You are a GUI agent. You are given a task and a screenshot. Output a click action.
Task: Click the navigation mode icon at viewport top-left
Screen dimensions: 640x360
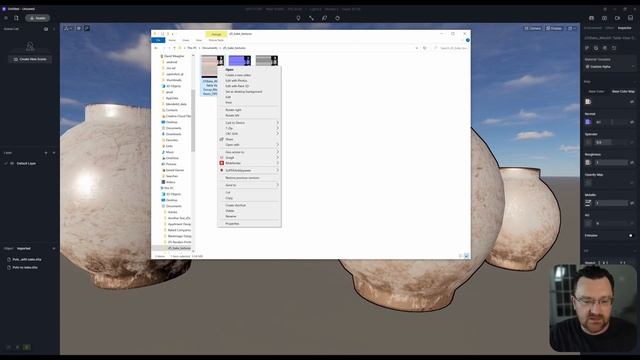click(68, 28)
